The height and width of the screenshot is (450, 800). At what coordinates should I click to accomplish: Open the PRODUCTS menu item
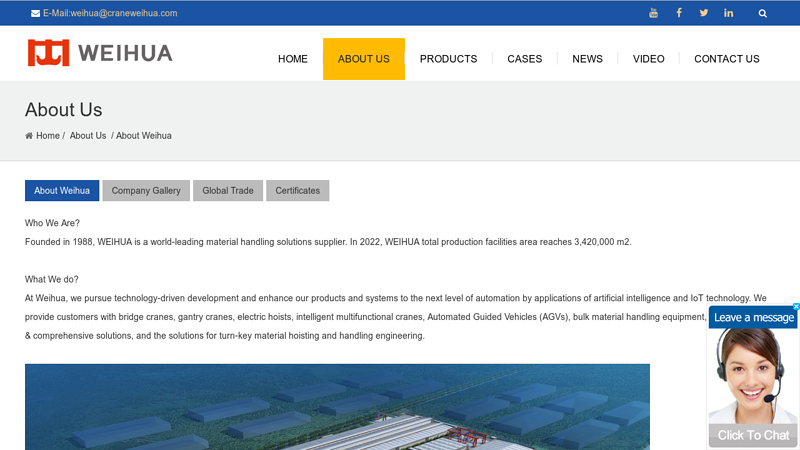[x=448, y=59]
